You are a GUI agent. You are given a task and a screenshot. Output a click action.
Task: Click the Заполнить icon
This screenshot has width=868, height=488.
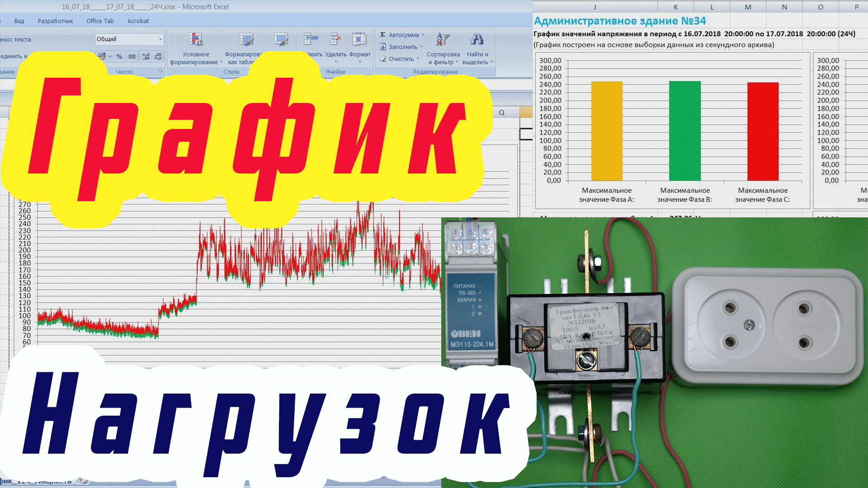click(383, 47)
